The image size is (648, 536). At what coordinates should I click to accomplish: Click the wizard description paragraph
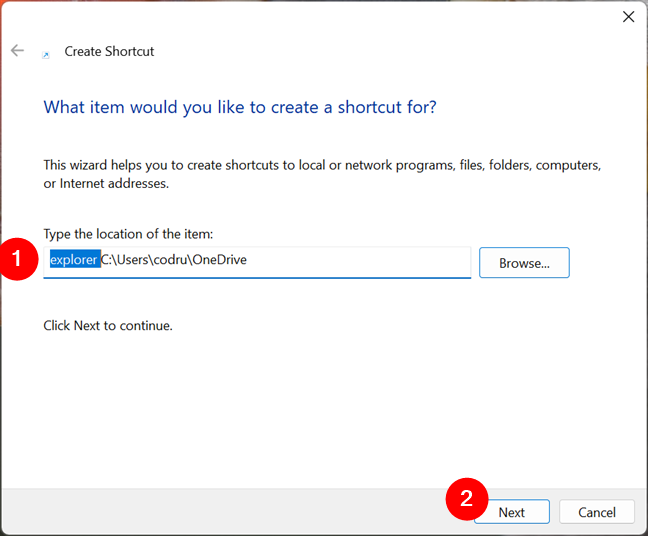pos(322,174)
